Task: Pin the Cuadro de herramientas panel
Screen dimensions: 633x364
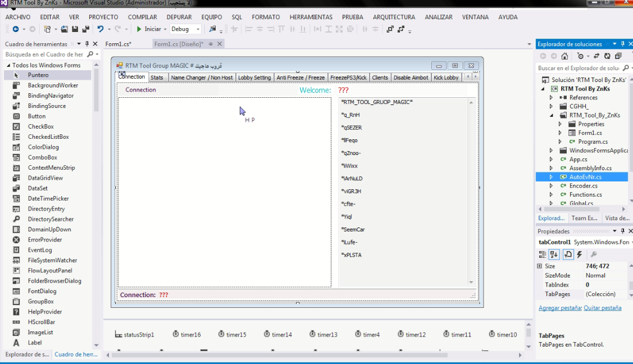Action: point(87,44)
